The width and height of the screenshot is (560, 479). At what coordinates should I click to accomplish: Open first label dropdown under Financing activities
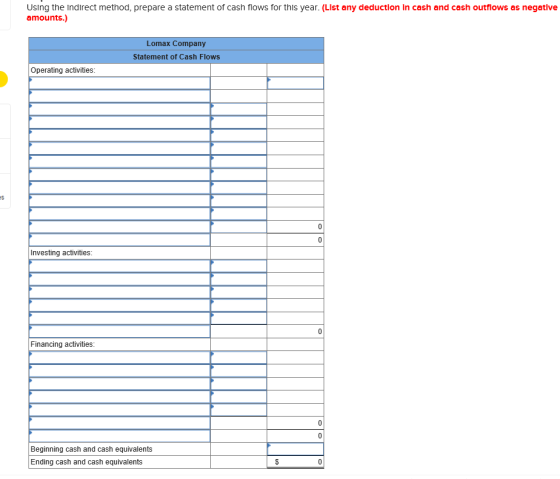120,358
